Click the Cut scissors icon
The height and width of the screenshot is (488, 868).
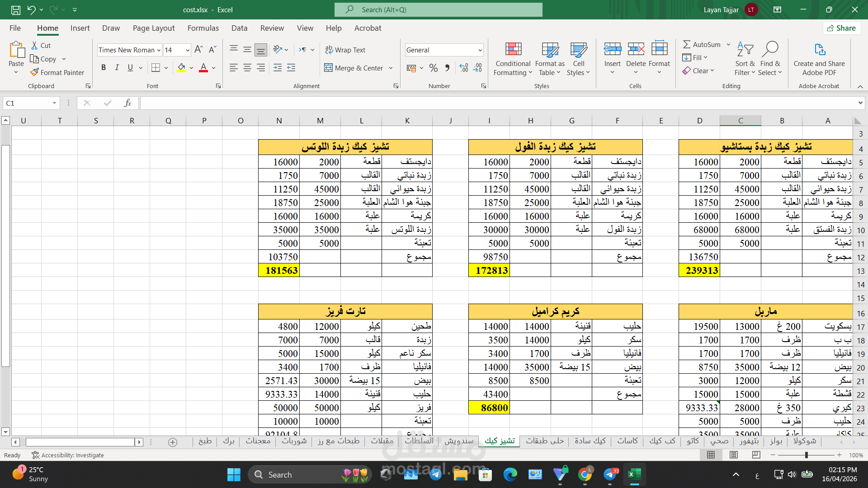click(34, 45)
